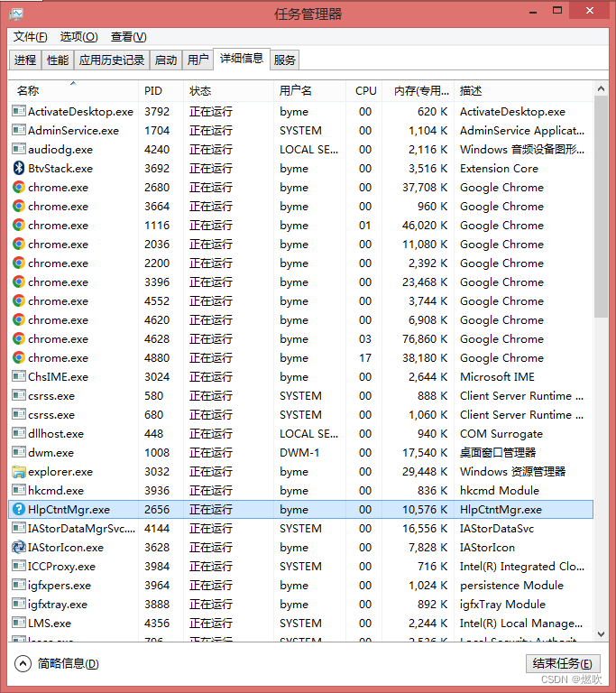
Task: Click PID cell 4240
Action: click(157, 149)
